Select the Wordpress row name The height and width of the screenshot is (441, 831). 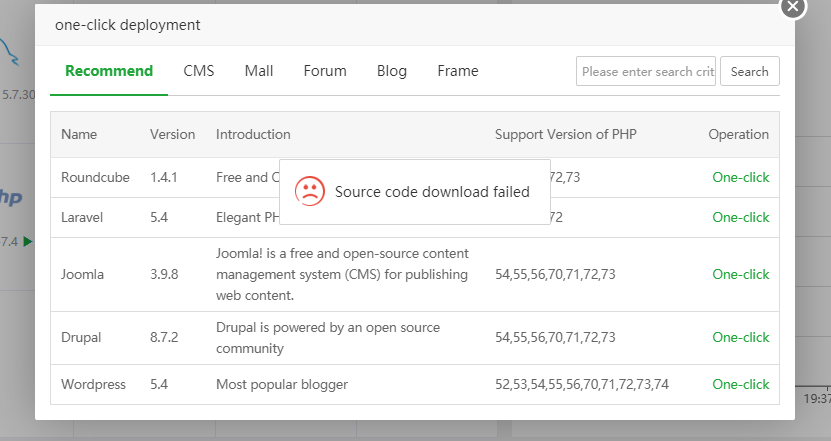92,384
